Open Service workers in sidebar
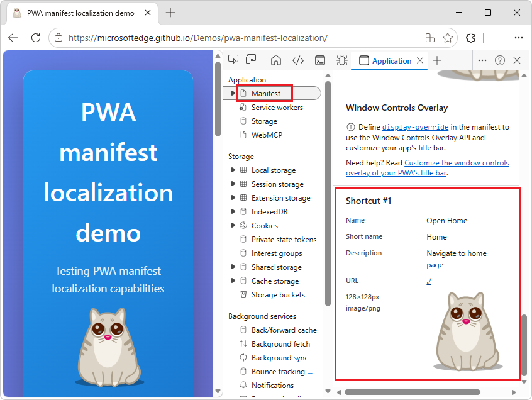Viewport: 532px width, 400px height. click(277, 108)
